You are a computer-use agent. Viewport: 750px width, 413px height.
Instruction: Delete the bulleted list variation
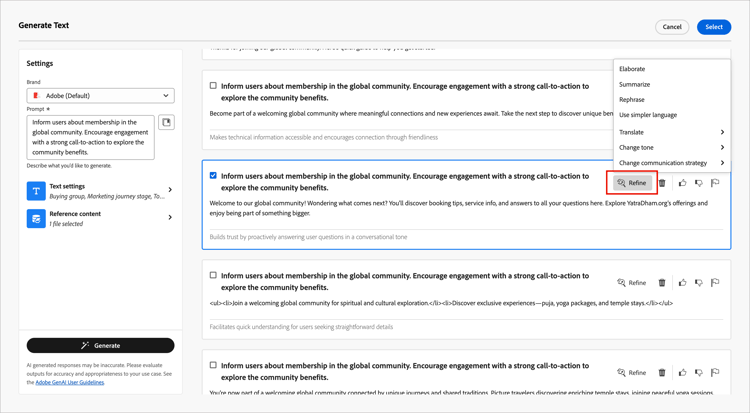coord(662,283)
